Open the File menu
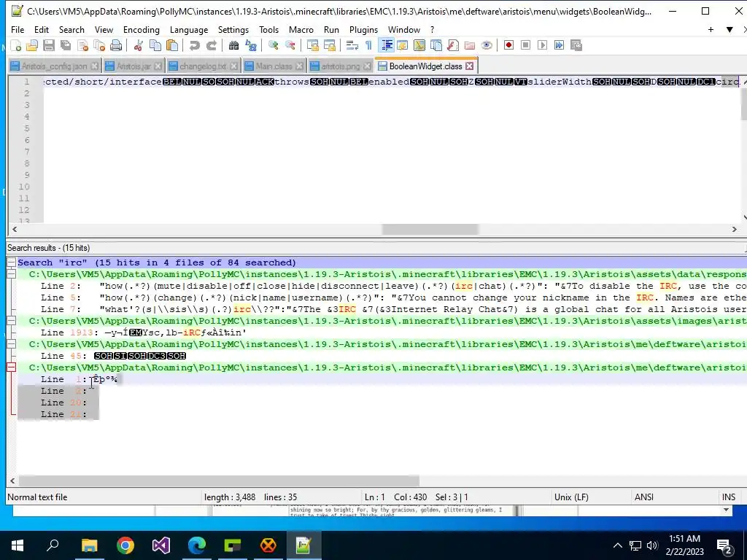Image resolution: width=747 pixels, height=560 pixels. [18, 29]
